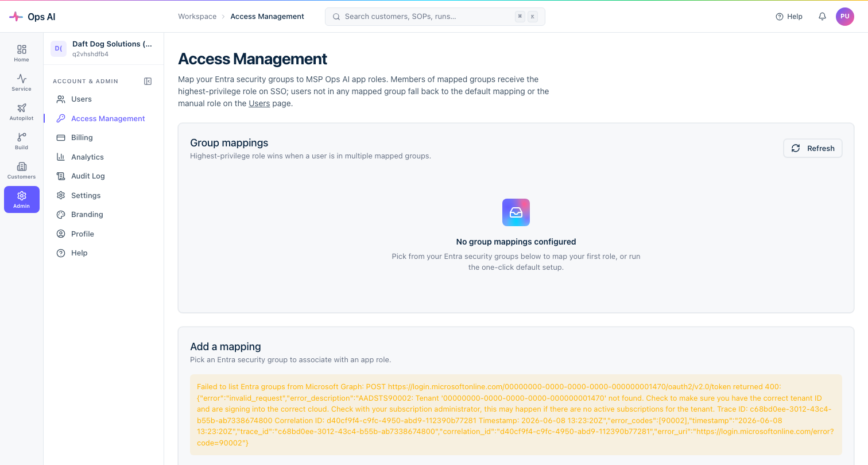Collapse the Account & Admin sidebar panel

pyautogui.click(x=148, y=82)
